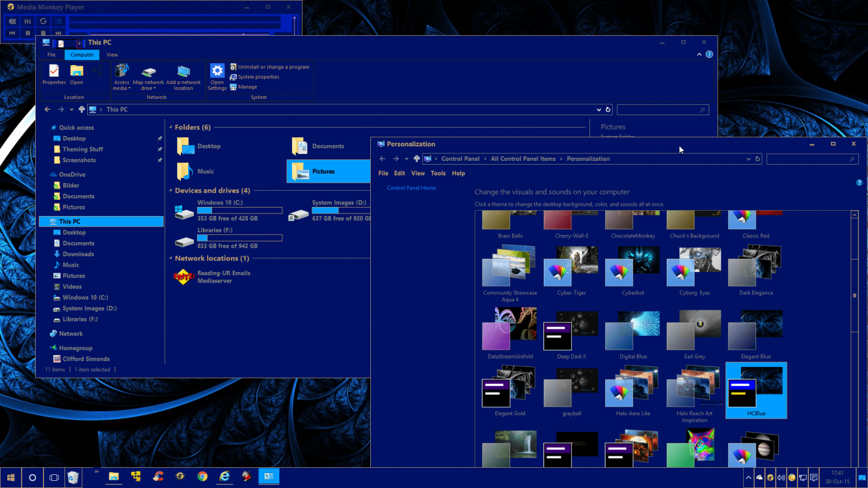Screen dimensions: 868x488
Task: Click the Control Panel Home link
Action: click(x=411, y=188)
